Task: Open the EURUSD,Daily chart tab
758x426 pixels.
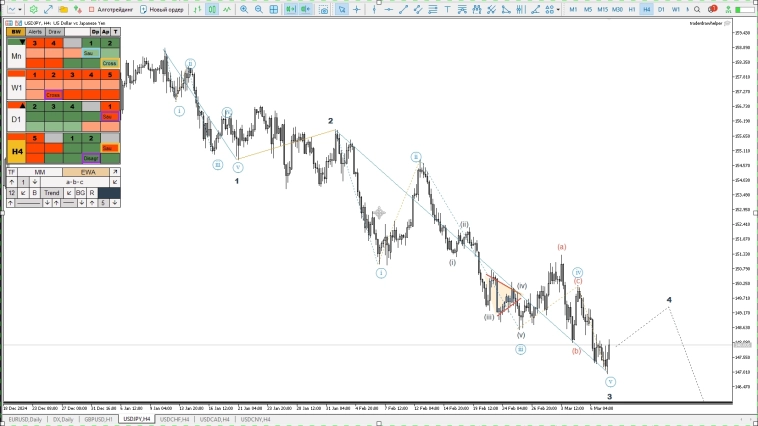Action: pyautogui.click(x=25, y=419)
